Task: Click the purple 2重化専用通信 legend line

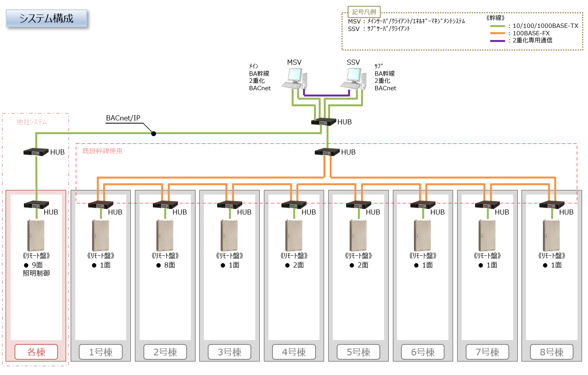Action: click(x=497, y=41)
